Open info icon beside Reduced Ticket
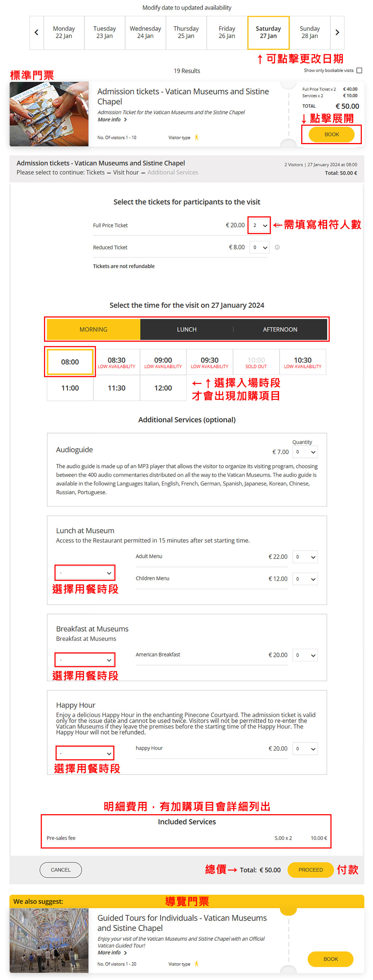This screenshot has height=980, width=373. tap(277, 247)
